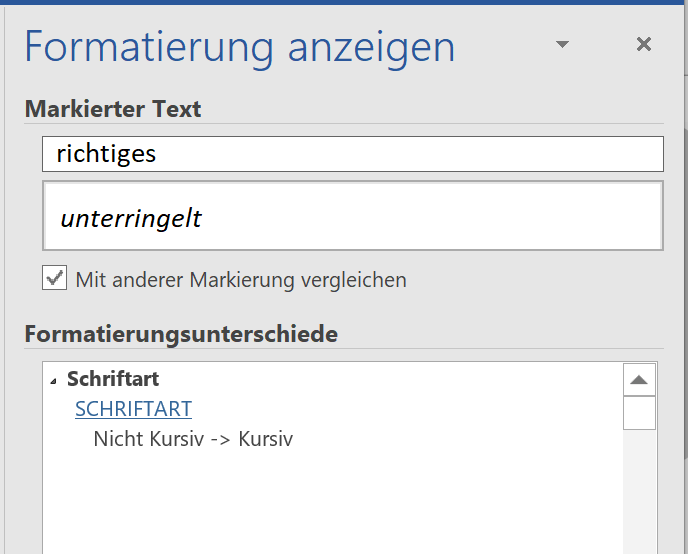
Task: Open the SCHRIFTART font dialog link
Action: [x=133, y=409]
